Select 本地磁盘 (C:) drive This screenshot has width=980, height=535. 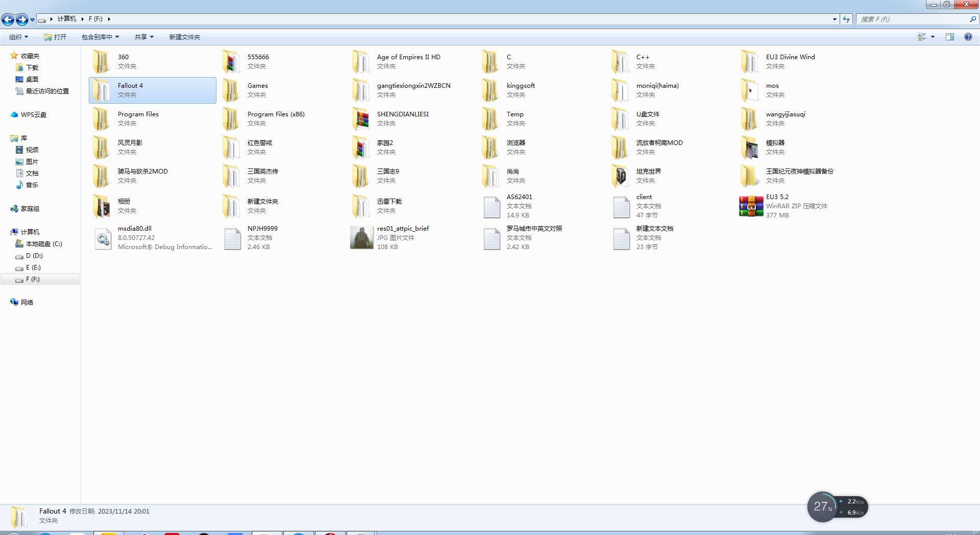click(x=44, y=244)
